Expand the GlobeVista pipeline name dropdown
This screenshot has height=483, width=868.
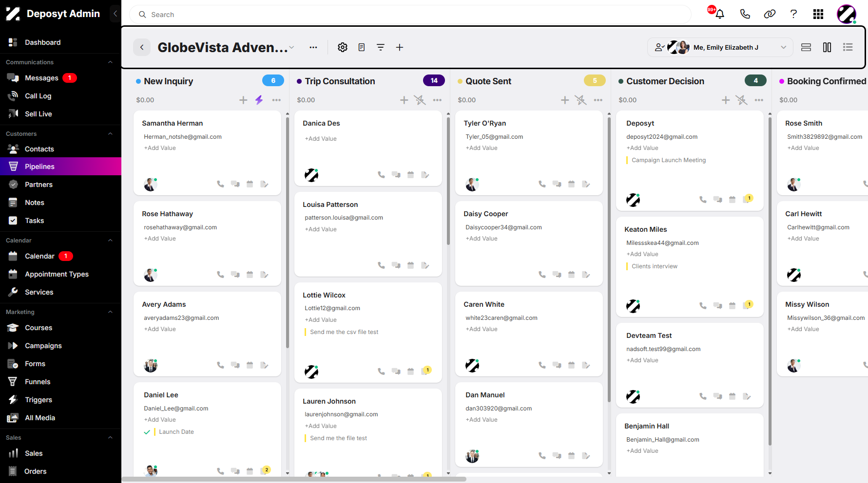point(291,47)
